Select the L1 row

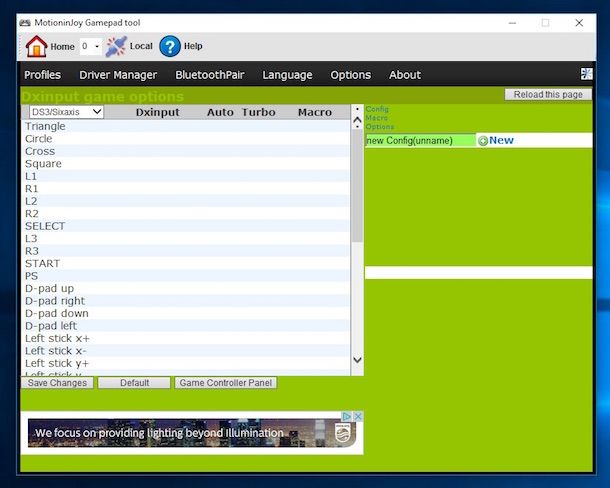(x=186, y=176)
